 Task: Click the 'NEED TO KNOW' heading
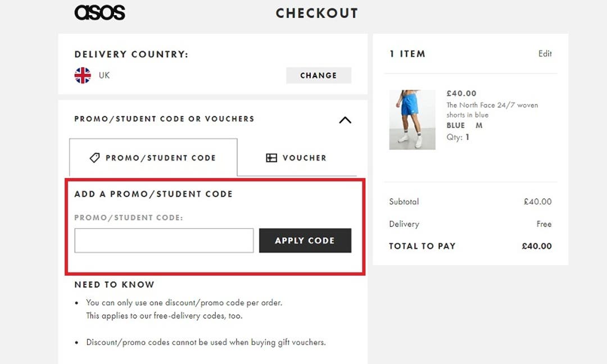114,285
